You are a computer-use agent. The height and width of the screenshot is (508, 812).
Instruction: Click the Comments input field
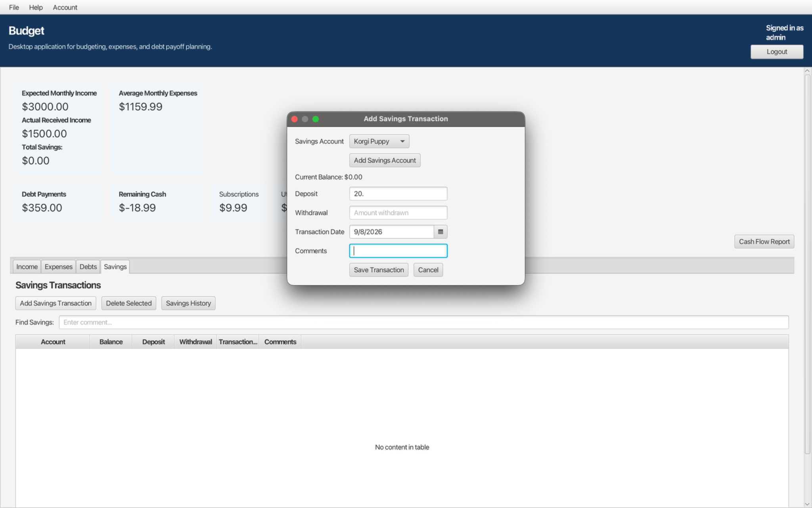398,251
